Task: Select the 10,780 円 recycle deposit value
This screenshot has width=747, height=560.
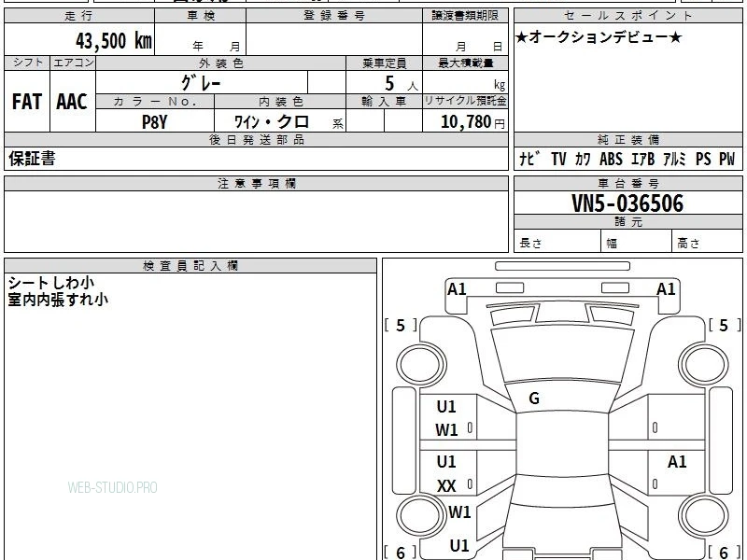Action: pyautogui.click(x=472, y=122)
